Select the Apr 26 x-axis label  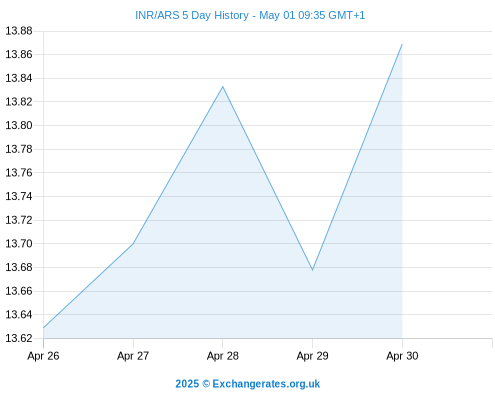(x=43, y=356)
